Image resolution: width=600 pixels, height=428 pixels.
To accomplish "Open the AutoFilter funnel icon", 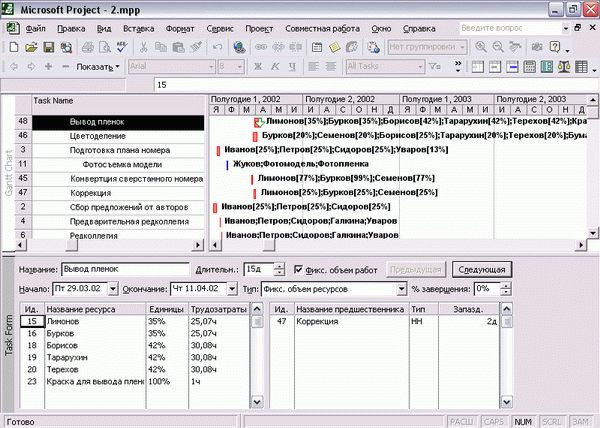I will [x=434, y=67].
